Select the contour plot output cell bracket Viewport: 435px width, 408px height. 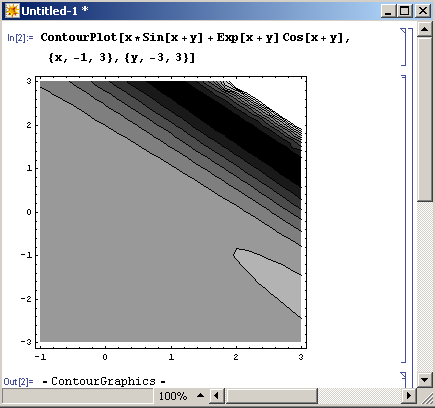tap(403, 219)
